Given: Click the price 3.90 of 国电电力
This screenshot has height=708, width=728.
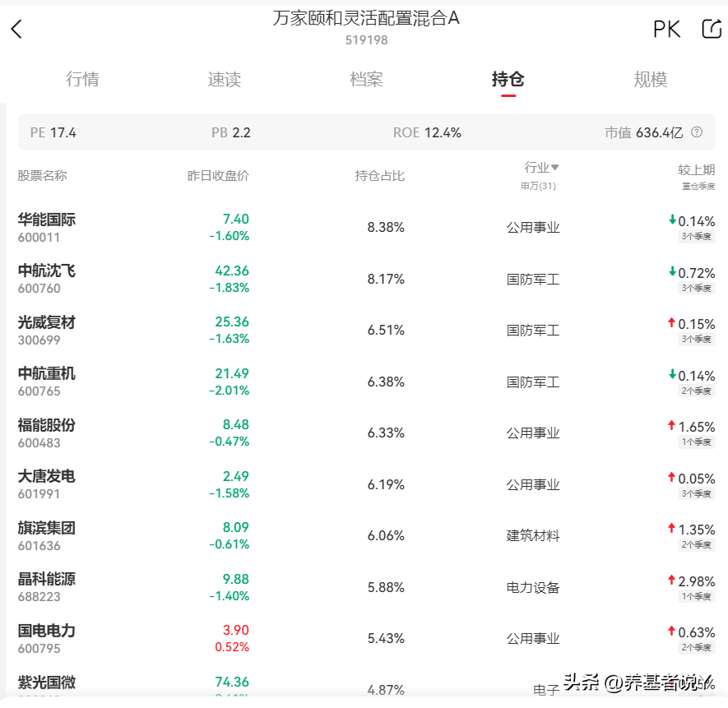Looking at the screenshot, I should pos(236,630).
